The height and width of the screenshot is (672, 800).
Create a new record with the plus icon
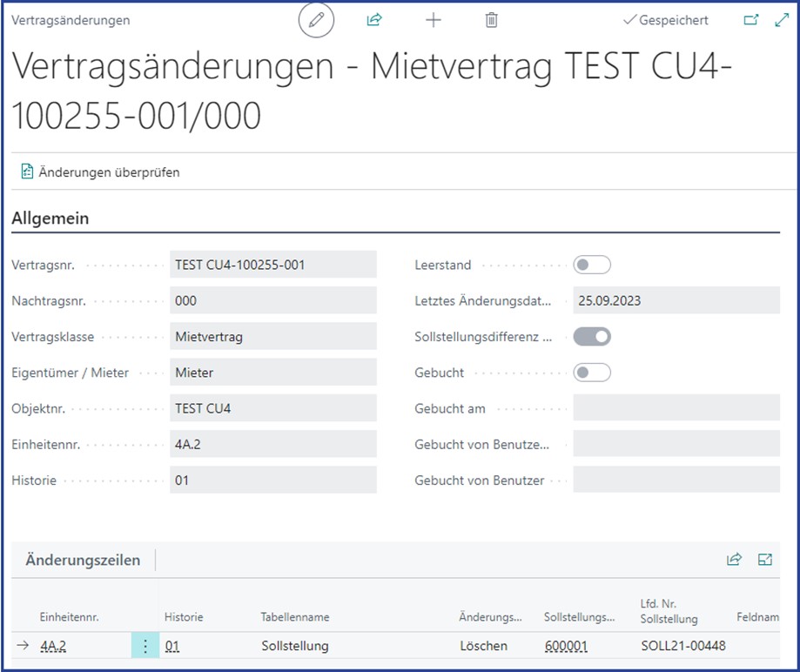(432, 19)
